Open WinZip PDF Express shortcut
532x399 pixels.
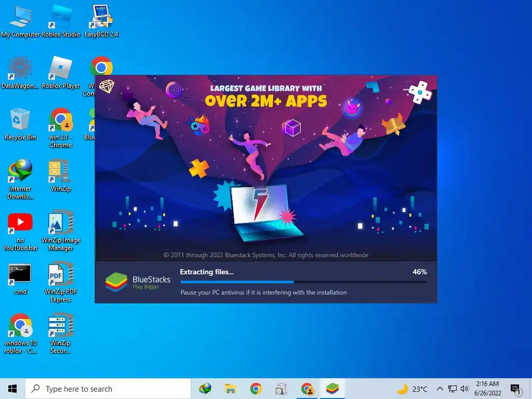point(61,282)
